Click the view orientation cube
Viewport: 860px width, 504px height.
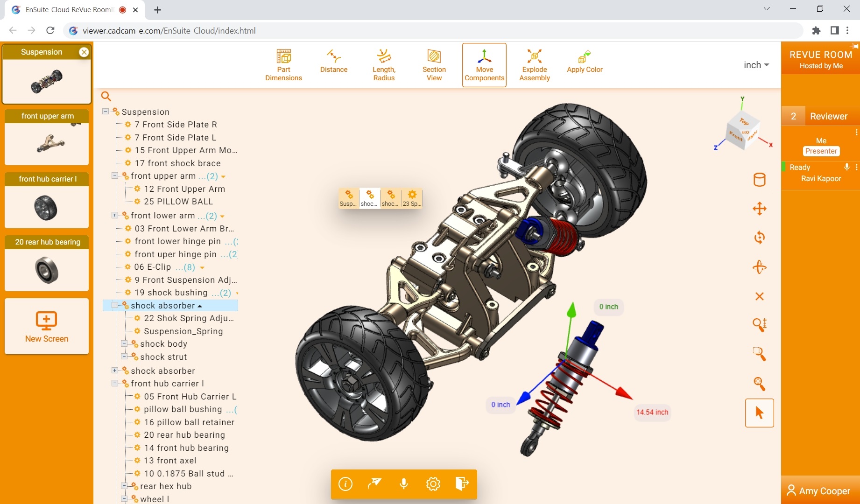point(743,130)
